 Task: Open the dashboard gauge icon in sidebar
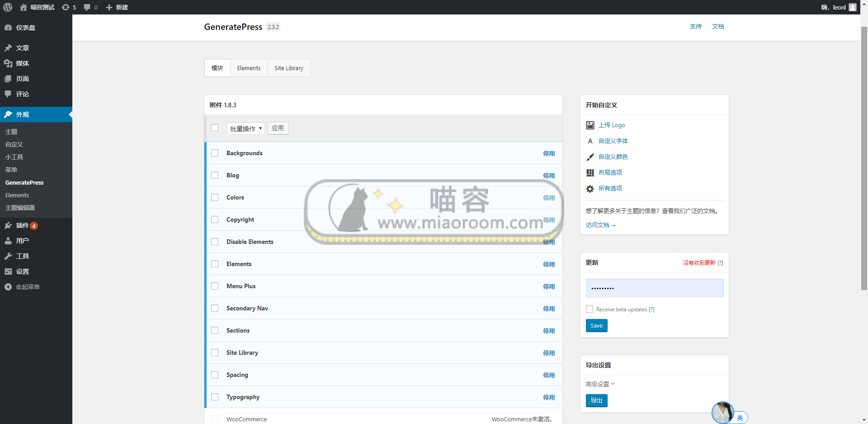pyautogui.click(x=8, y=28)
